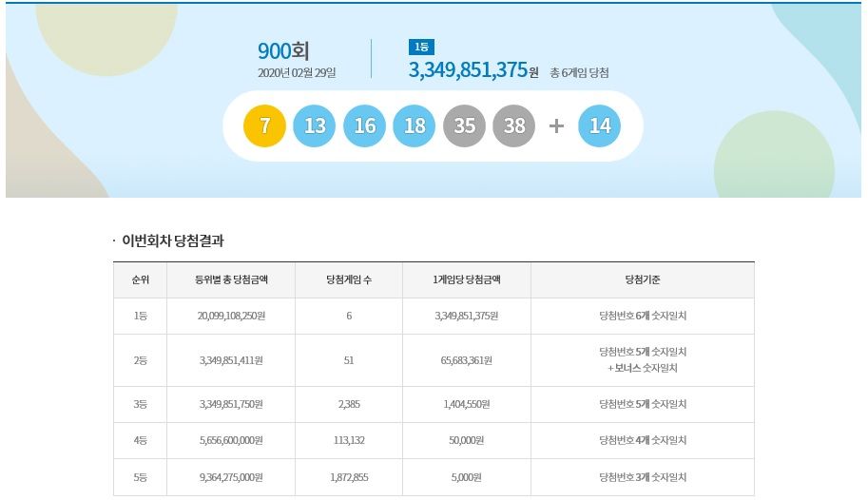Click the yellow number 7 lottery ball
Screen dimensions: 868x500
(265, 126)
